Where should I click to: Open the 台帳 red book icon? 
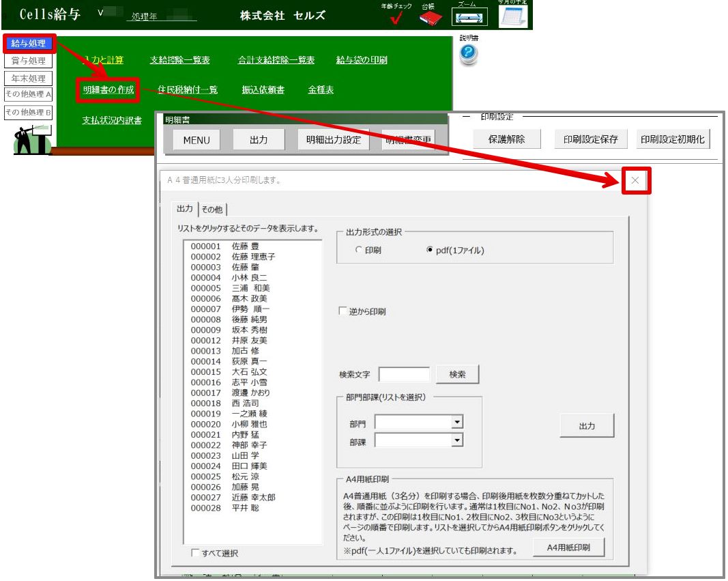point(431,18)
